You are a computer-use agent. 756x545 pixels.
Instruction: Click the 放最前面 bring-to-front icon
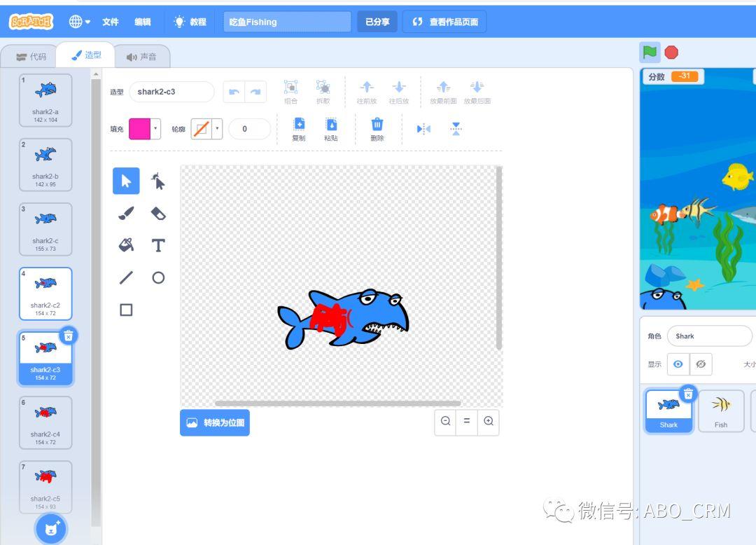(x=444, y=92)
